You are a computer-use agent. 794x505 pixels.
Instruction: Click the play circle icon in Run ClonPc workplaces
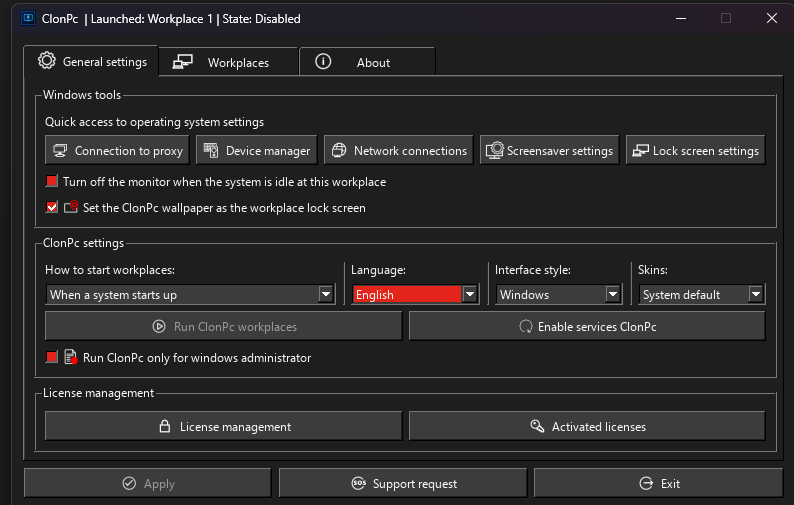(159, 326)
